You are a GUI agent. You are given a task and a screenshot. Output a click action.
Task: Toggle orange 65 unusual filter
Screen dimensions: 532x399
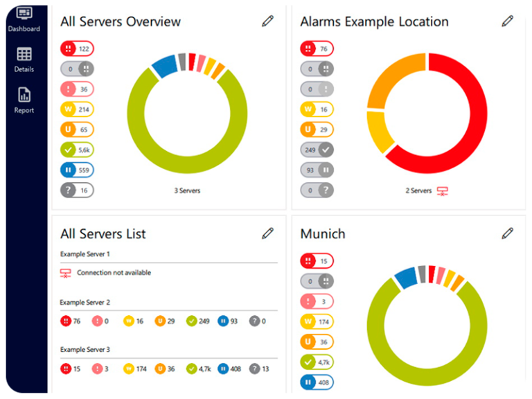pyautogui.click(x=77, y=130)
